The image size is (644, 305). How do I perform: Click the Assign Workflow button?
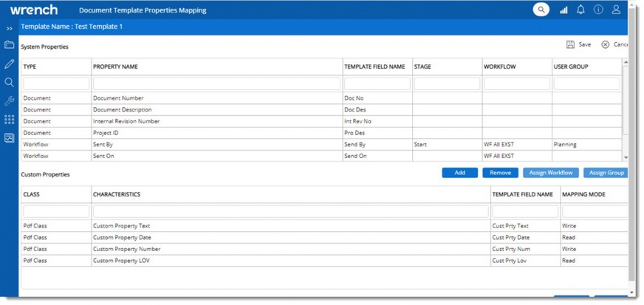550,173
